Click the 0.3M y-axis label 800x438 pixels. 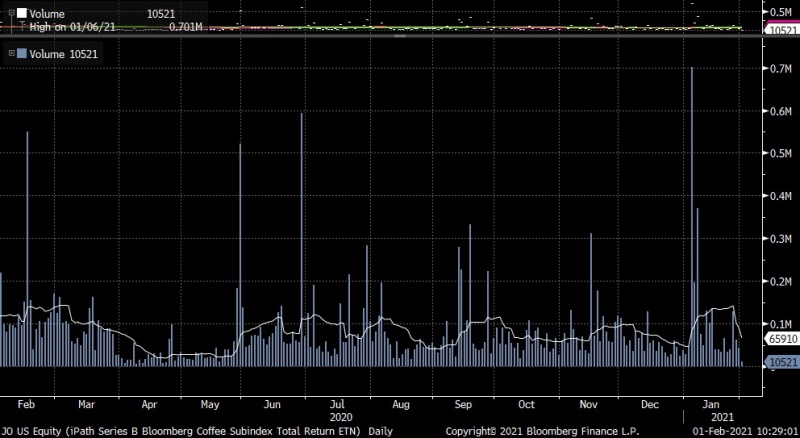(x=780, y=238)
